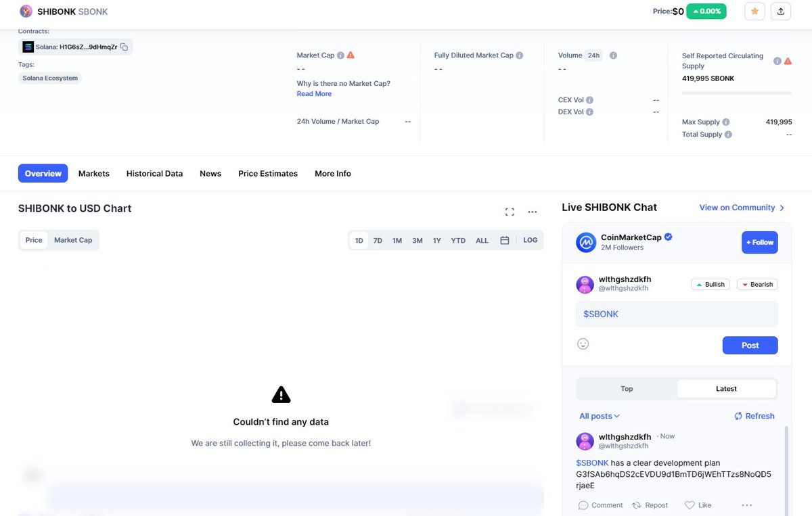Select 7D chart range
Viewport: 812px width, 516px height.
[x=378, y=240]
